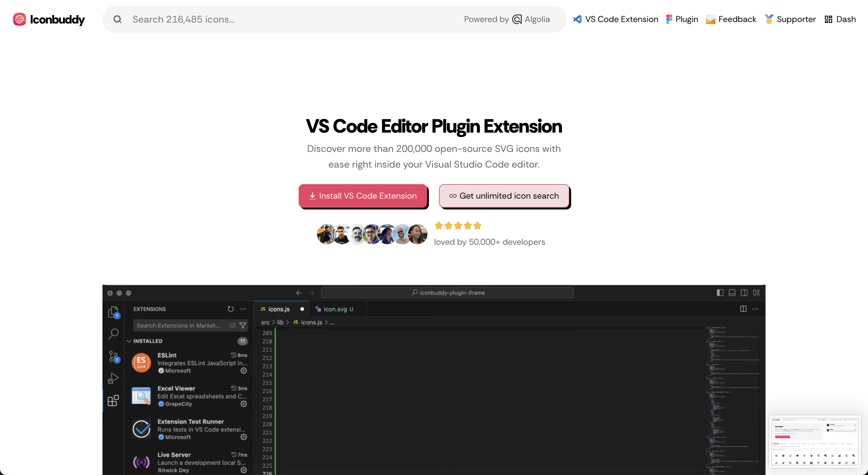Split the editor to the right
Image resolution: width=868 pixels, height=475 pixels.
[x=743, y=309]
